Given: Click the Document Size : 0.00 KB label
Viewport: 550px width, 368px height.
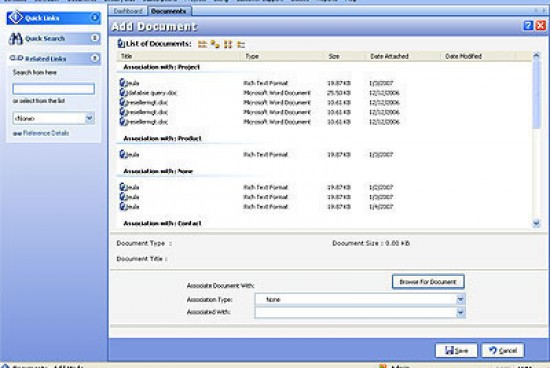Looking at the screenshot, I should pyautogui.click(x=371, y=243).
